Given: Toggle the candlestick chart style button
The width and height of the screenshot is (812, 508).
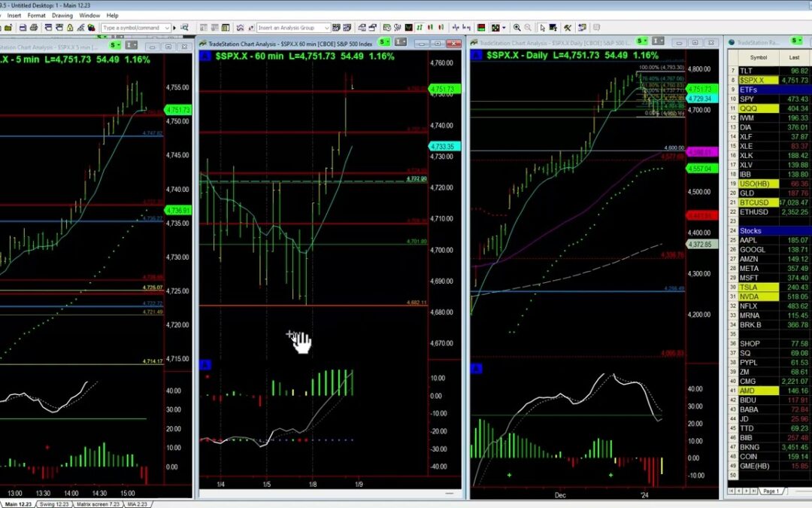Looking at the screenshot, I should tap(430, 28).
